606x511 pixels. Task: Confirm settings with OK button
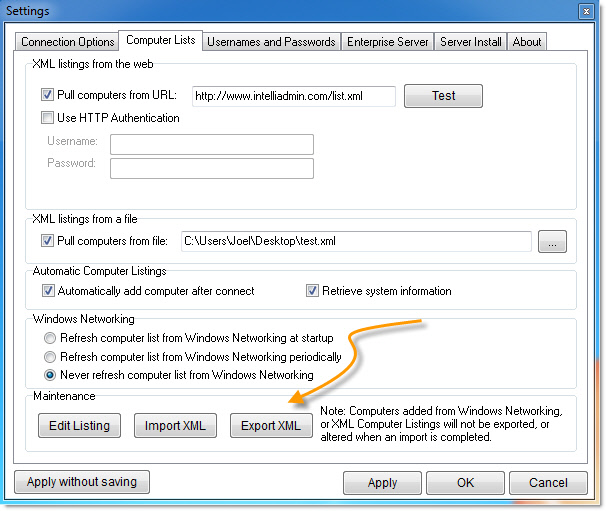[465, 483]
